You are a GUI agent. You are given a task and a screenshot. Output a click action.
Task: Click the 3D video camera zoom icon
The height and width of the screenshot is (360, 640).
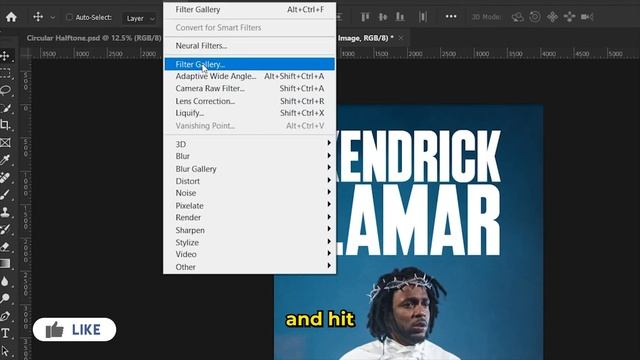click(x=587, y=17)
